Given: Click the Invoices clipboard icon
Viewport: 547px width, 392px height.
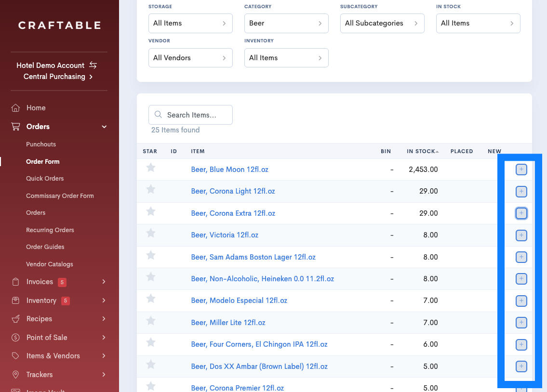Looking at the screenshot, I should (x=15, y=282).
